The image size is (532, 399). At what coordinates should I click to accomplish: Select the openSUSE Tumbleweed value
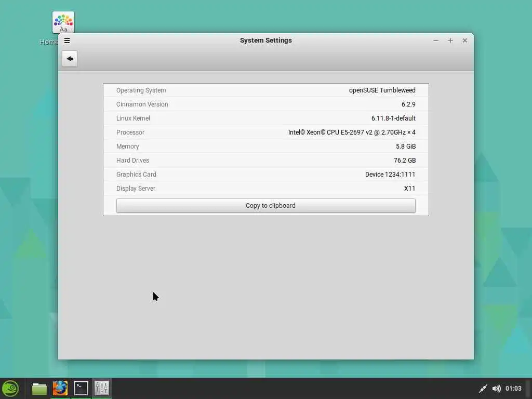[x=382, y=90]
